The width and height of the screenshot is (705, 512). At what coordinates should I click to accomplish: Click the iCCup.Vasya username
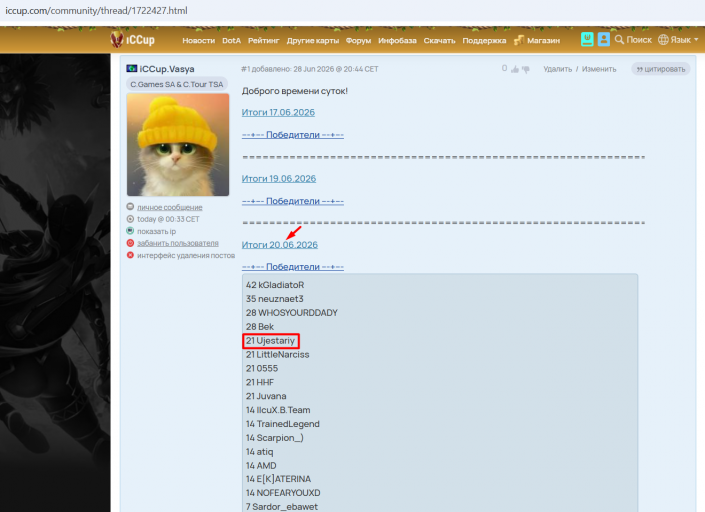tap(167, 69)
